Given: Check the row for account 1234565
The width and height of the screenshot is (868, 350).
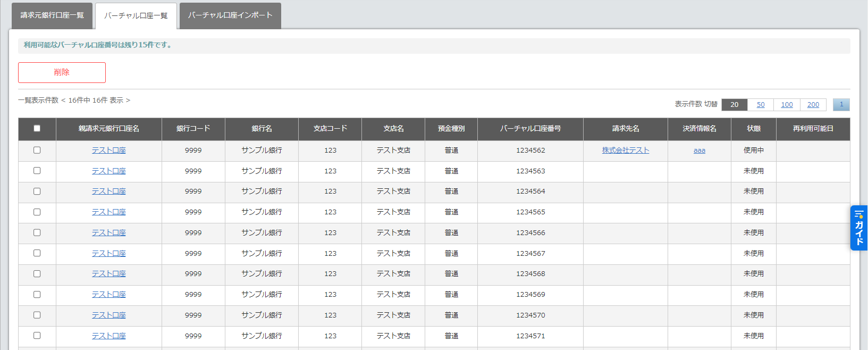Looking at the screenshot, I should point(37,212).
